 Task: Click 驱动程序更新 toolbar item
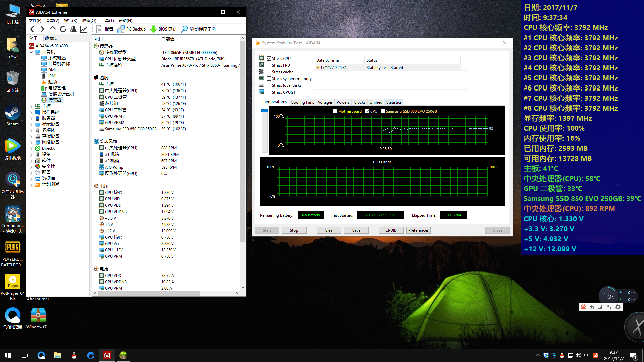(x=199, y=29)
